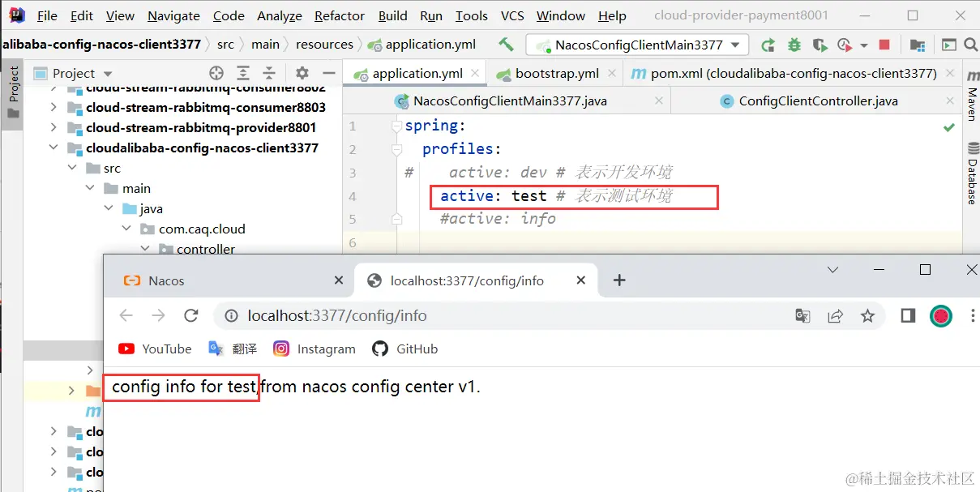Viewport: 980px width, 492px height.
Task: Close the bootstrap.yml editor tab
Action: click(612, 73)
